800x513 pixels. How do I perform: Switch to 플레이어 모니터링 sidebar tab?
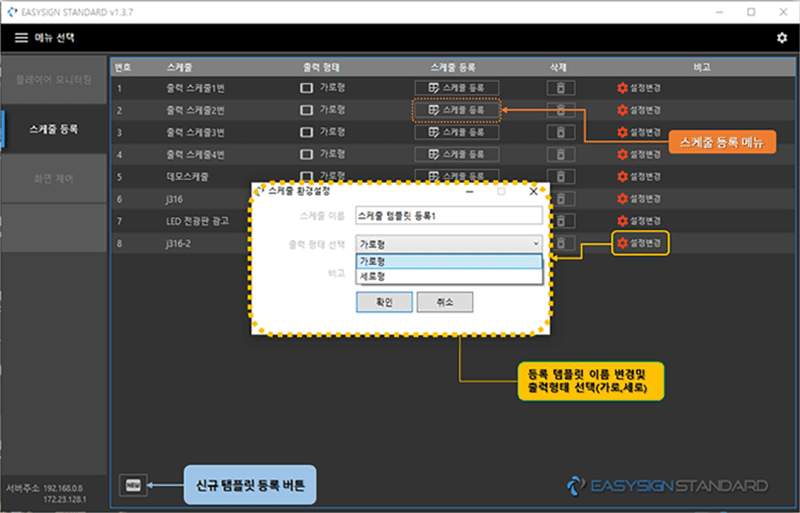[x=55, y=78]
